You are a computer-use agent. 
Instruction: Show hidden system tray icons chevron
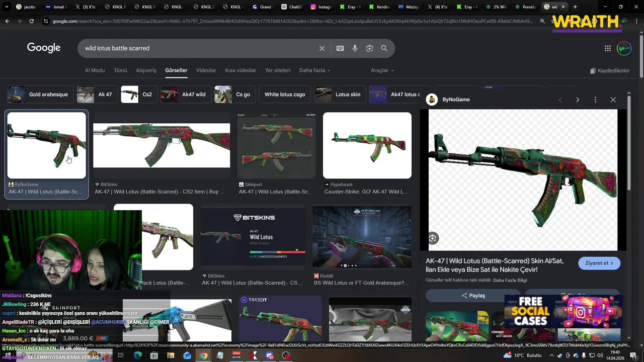(551, 355)
